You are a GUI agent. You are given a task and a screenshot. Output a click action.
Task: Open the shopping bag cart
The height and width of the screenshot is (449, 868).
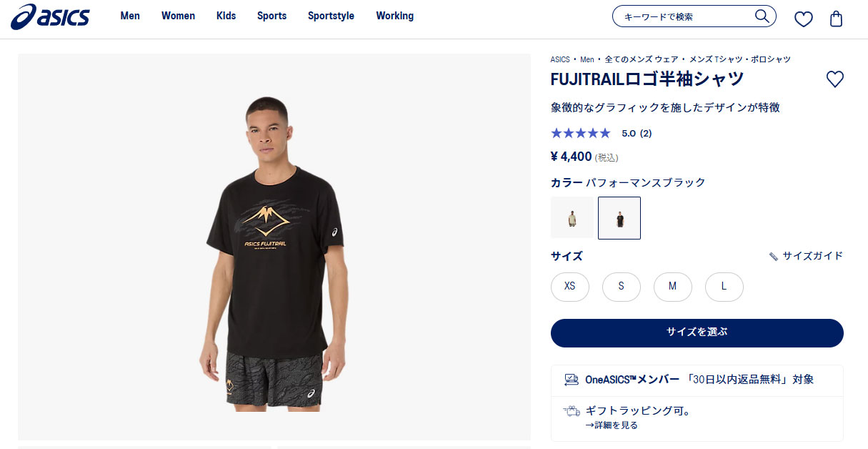pyautogui.click(x=836, y=19)
